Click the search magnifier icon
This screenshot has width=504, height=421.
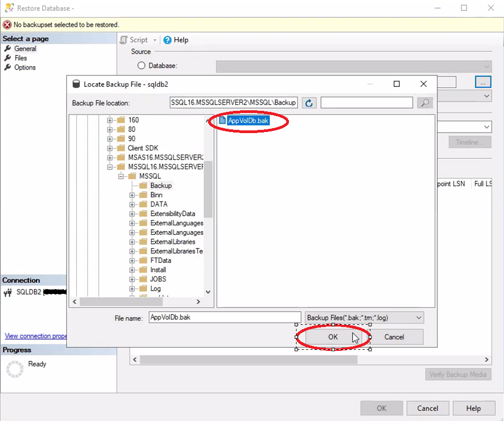(425, 103)
